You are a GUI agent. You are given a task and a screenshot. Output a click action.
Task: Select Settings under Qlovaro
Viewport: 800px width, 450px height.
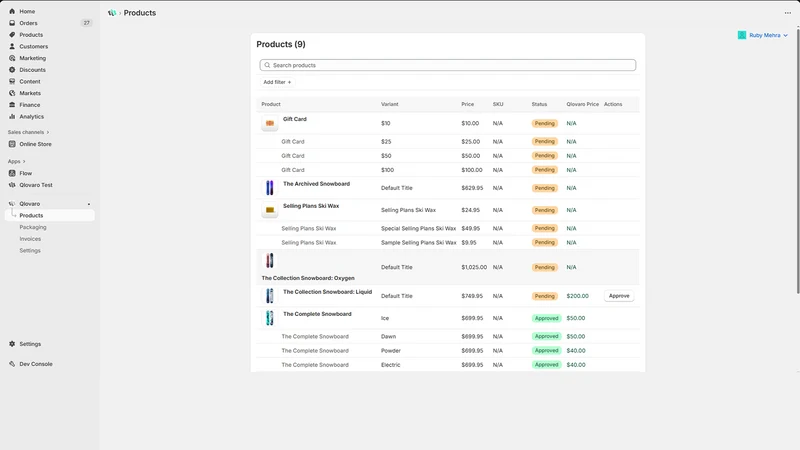pyautogui.click(x=30, y=251)
